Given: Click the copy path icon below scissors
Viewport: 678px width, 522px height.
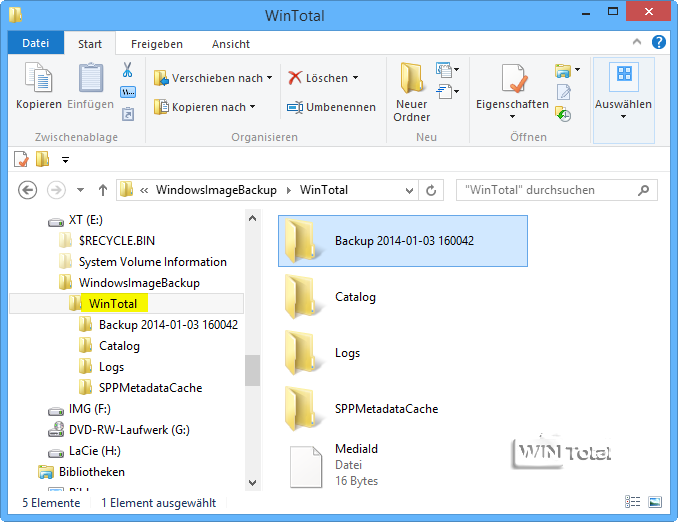Looking at the screenshot, I should tap(128, 92).
